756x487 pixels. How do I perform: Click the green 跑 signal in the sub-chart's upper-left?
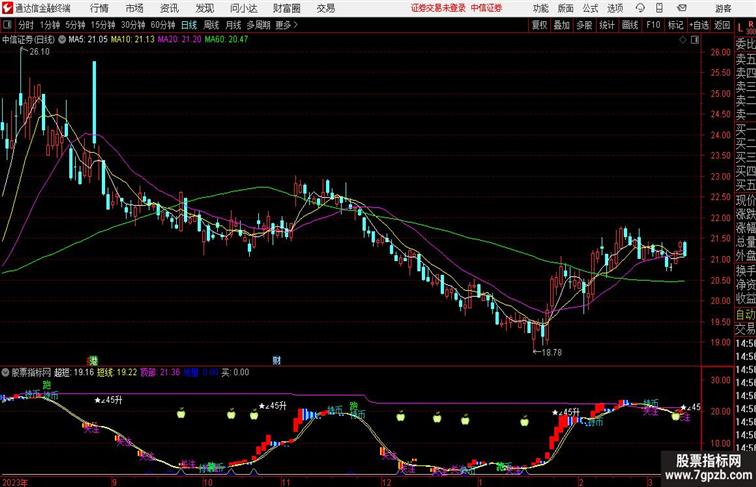pos(47,385)
